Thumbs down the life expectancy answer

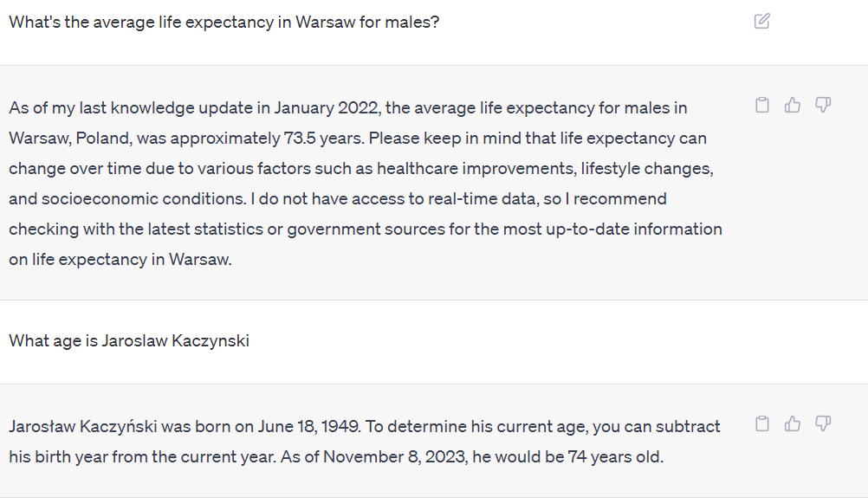click(823, 106)
